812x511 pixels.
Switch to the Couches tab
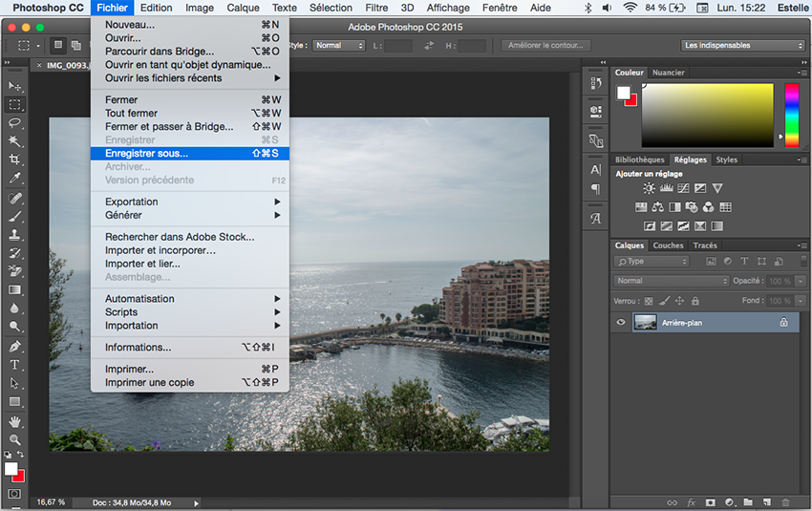tap(668, 245)
